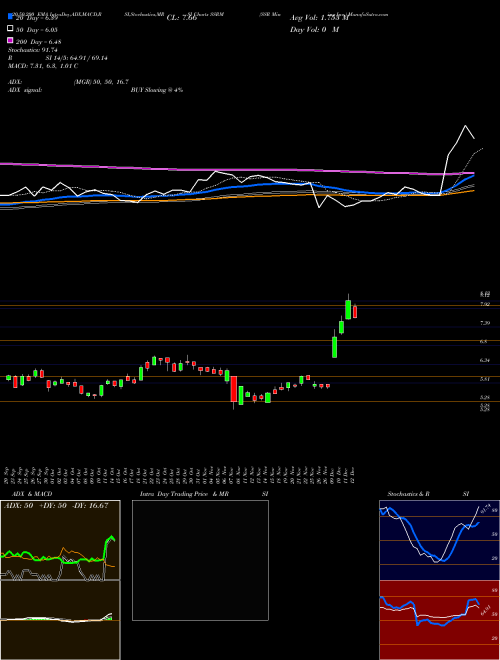Click the ADX indicator chart panel
Screen dimensions: 500x660
click(x=60, y=540)
